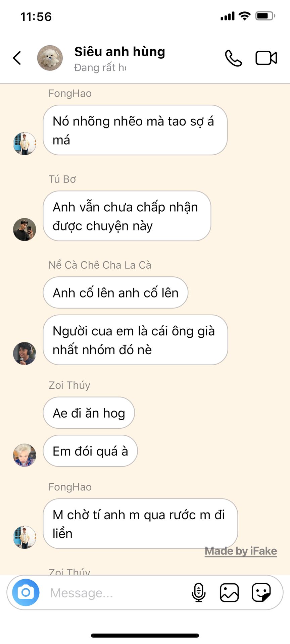Select the message 'Ae đi ăn hog'
The image size is (290, 644).
pyautogui.click(x=89, y=413)
